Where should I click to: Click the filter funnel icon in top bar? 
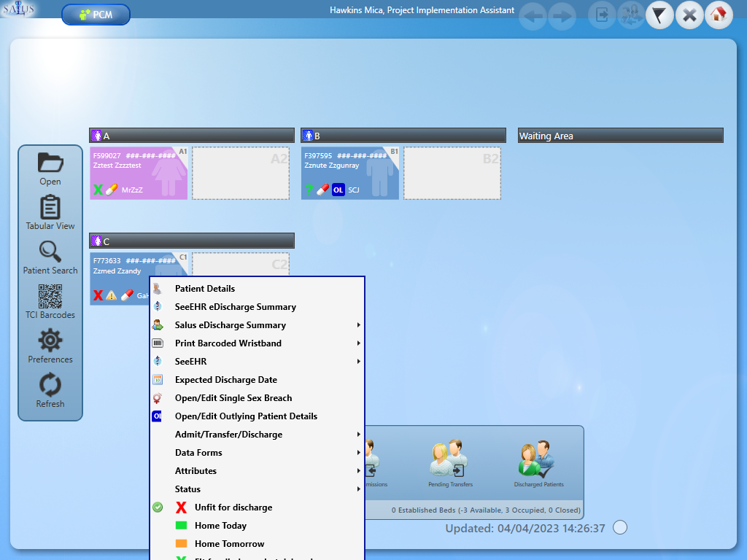[659, 15]
